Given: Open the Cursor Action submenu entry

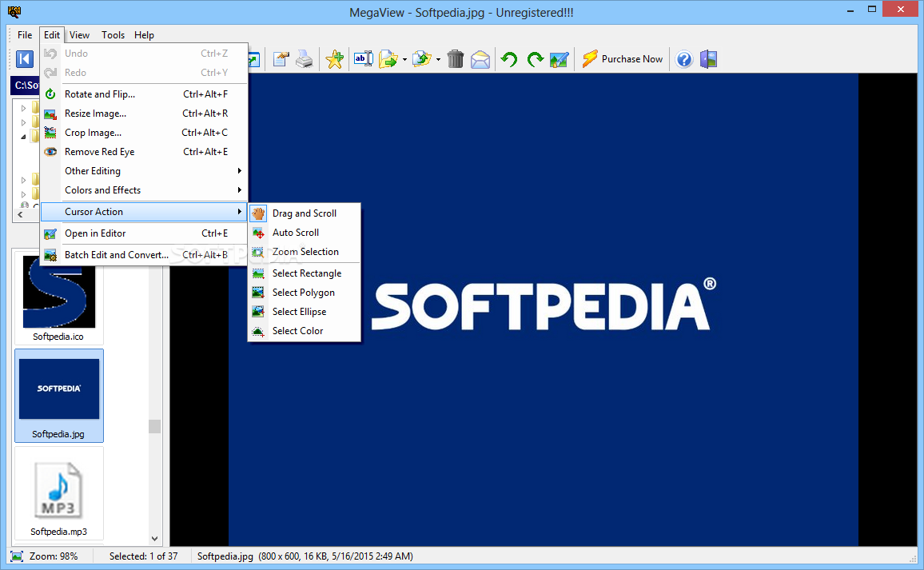Looking at the screenshot, I should [144, 212].
